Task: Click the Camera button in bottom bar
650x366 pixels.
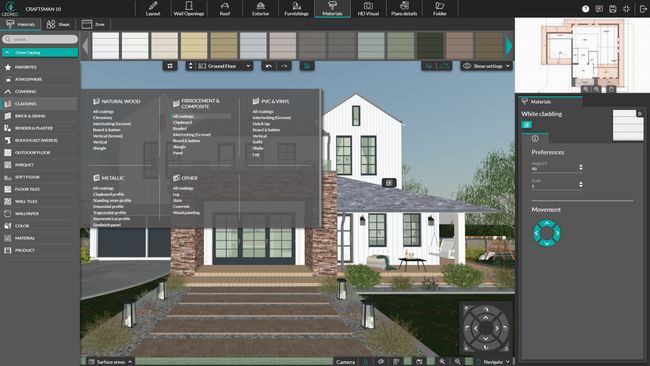Action: tap(345, 362)
